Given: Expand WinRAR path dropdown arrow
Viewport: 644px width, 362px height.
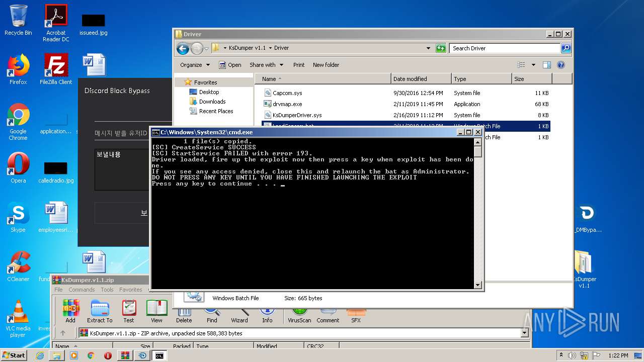Looking at the screenshot, I should [x=525, y=333].
